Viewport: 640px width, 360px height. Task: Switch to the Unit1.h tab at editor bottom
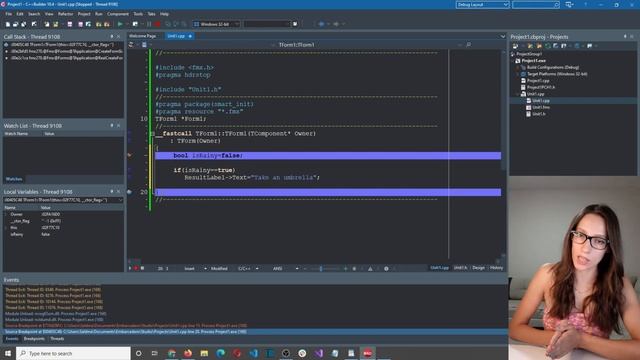(x=460, y=268)
